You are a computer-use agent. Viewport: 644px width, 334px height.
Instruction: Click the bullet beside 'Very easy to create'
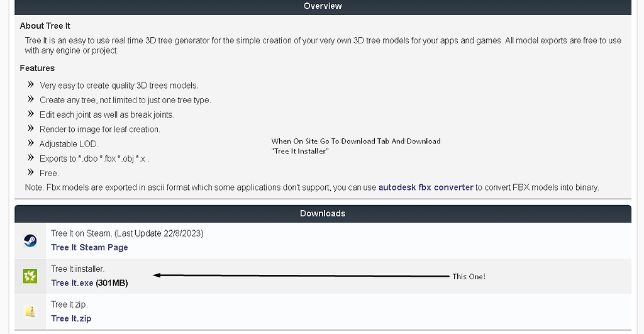30,84
